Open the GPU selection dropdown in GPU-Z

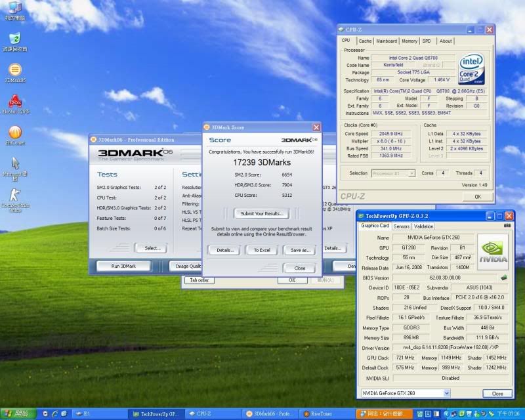(447, 393)
